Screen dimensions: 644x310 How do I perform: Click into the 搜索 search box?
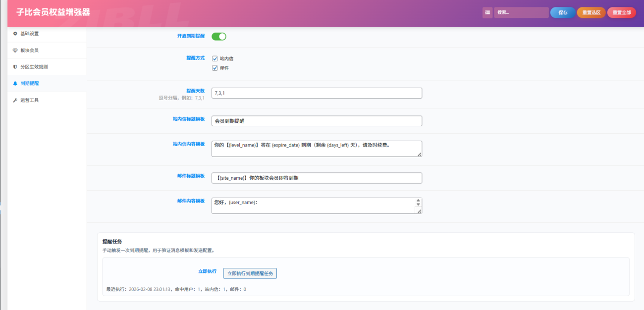click(521, 12)
